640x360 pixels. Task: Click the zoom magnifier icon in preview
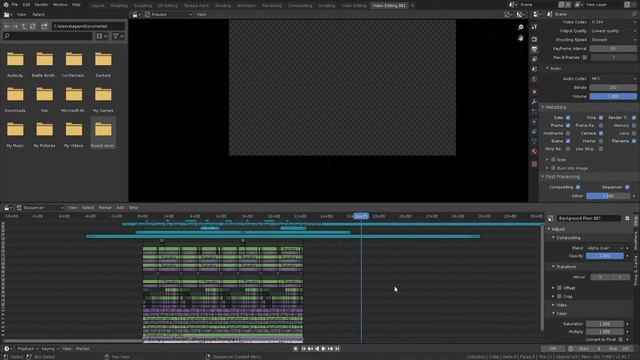[520, 27]
